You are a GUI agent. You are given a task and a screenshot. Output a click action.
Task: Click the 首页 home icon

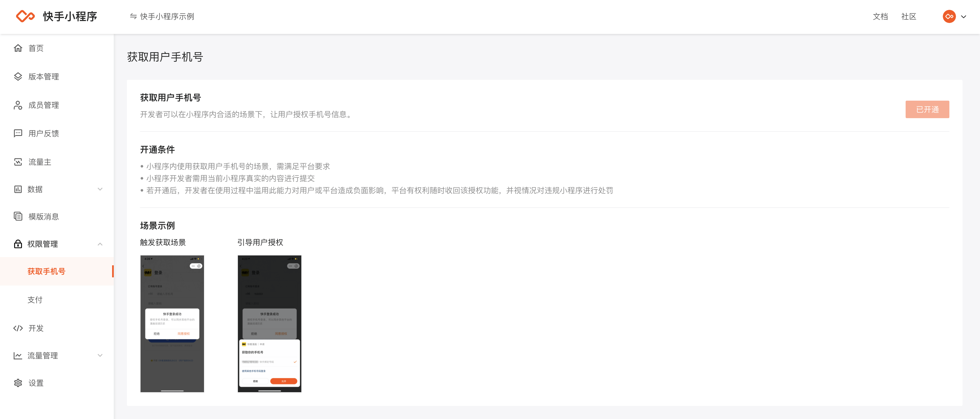tap(18, 48)
